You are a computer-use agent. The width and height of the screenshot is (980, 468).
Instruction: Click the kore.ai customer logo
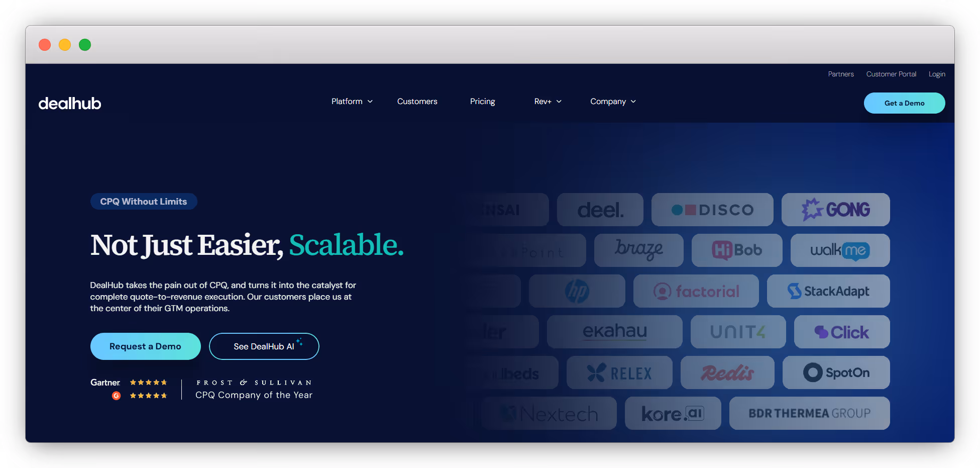673,413
